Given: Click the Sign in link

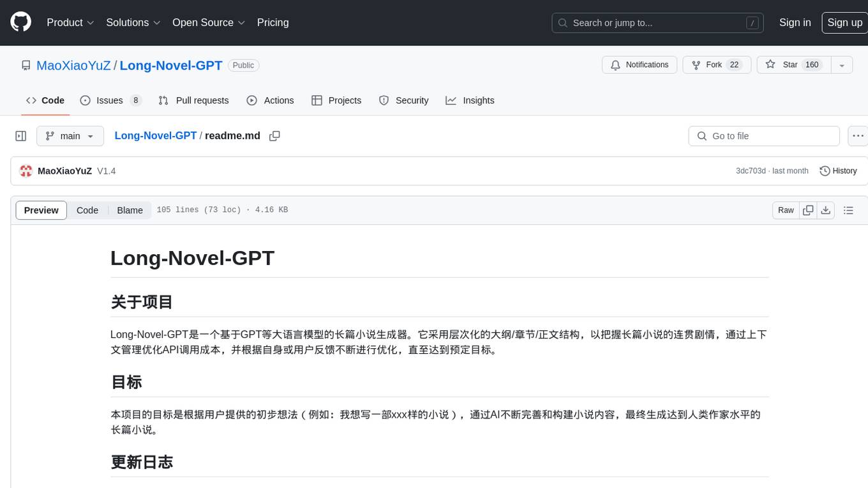Looking at the screenshot, I should pyautogui.click(x=795, y=22).
